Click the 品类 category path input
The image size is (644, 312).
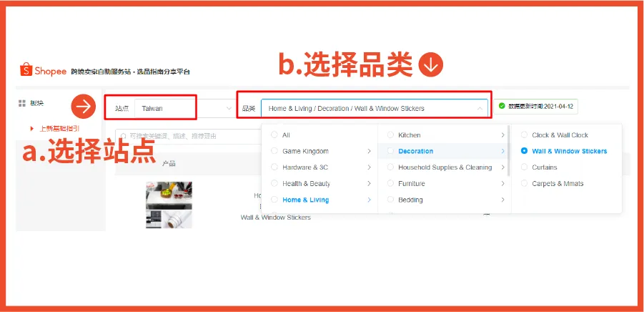tap(375, 109)
